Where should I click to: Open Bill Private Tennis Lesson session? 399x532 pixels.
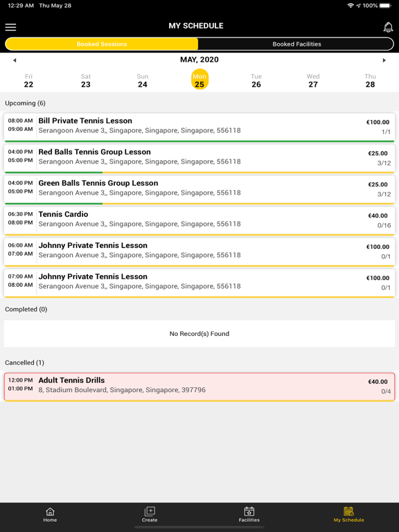click(199, 127)
